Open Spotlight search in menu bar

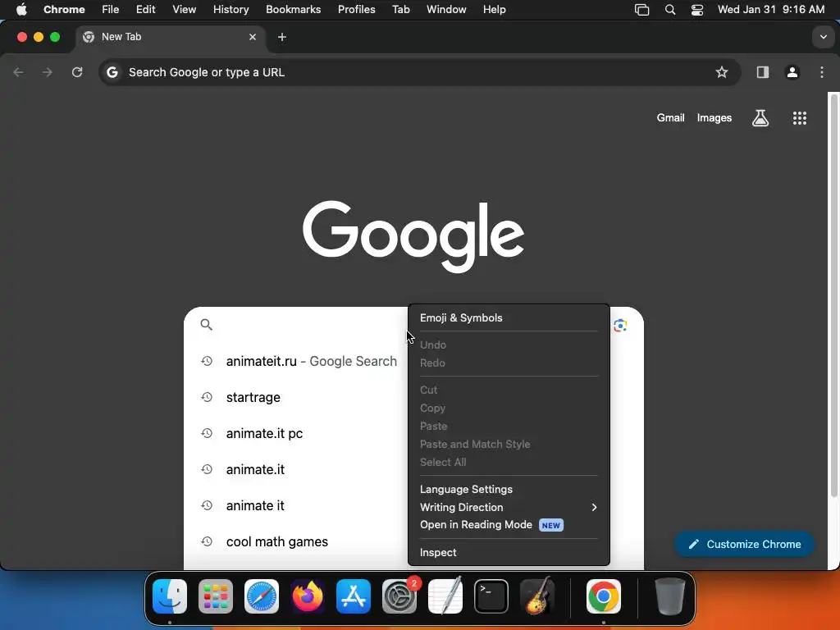click(669, 10)
